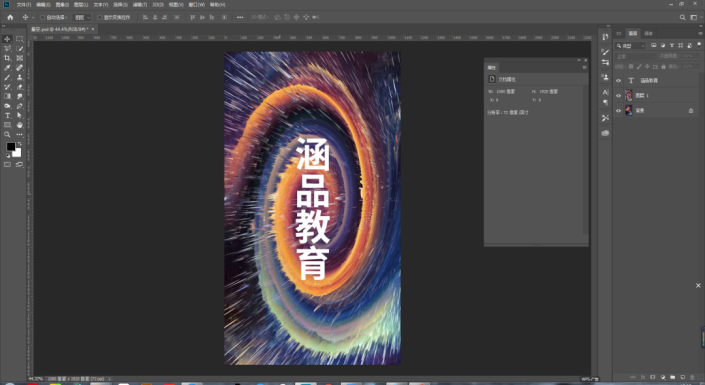Toggle visibility of the 图层 1 layer
The image size is (705, 385).
(x=619, y=95)
